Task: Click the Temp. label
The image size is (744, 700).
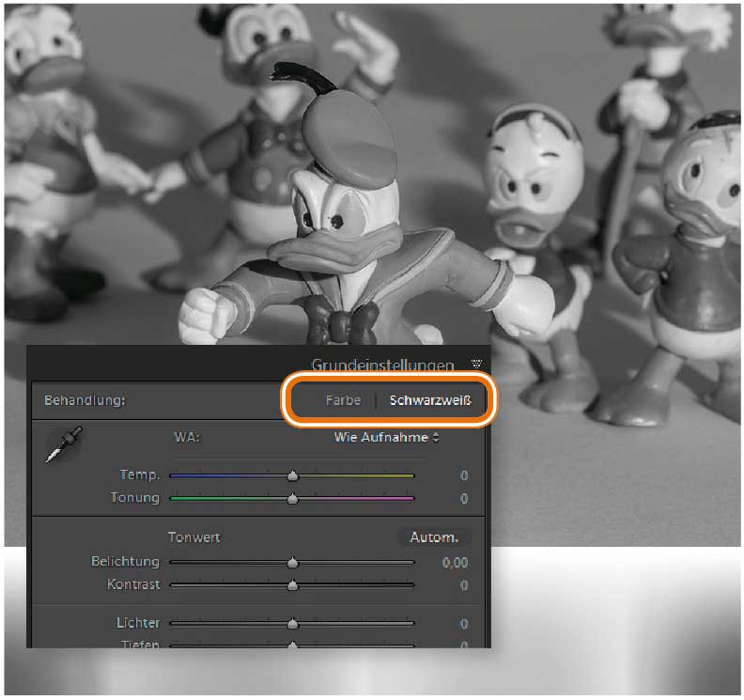Action: (140, 475)
